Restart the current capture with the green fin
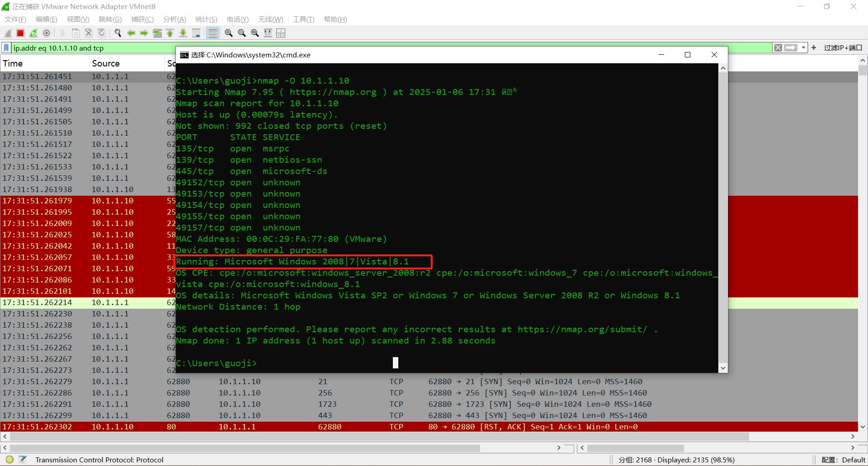 pos(33,33)
